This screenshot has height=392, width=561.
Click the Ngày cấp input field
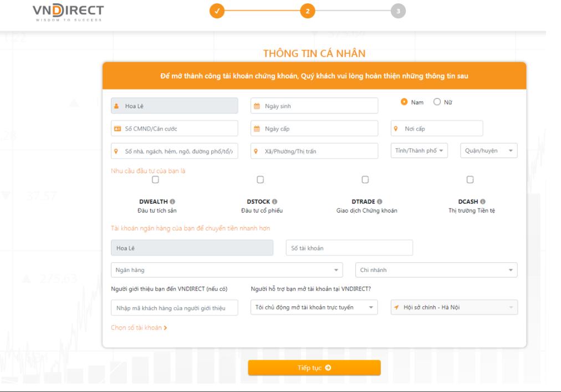coord(314,128)
